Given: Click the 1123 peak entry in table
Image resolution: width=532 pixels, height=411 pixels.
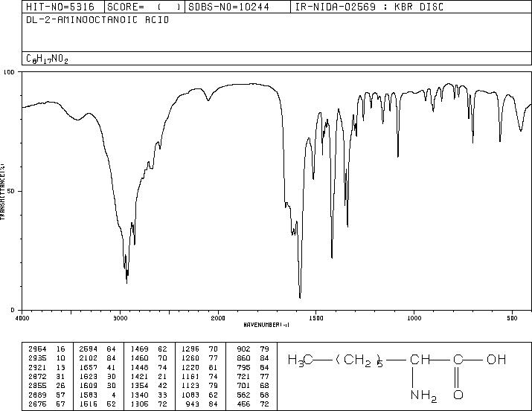Looking at the screenshot, I should (199, 386).
